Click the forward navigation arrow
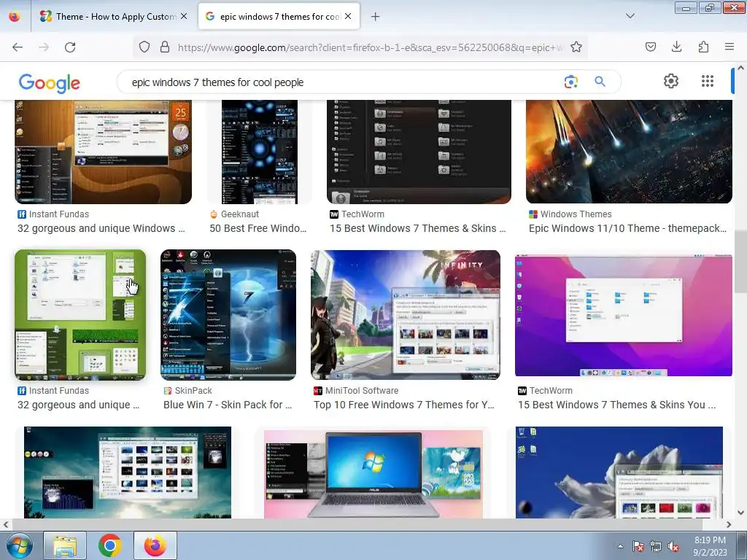 click(x=44, y=47)
